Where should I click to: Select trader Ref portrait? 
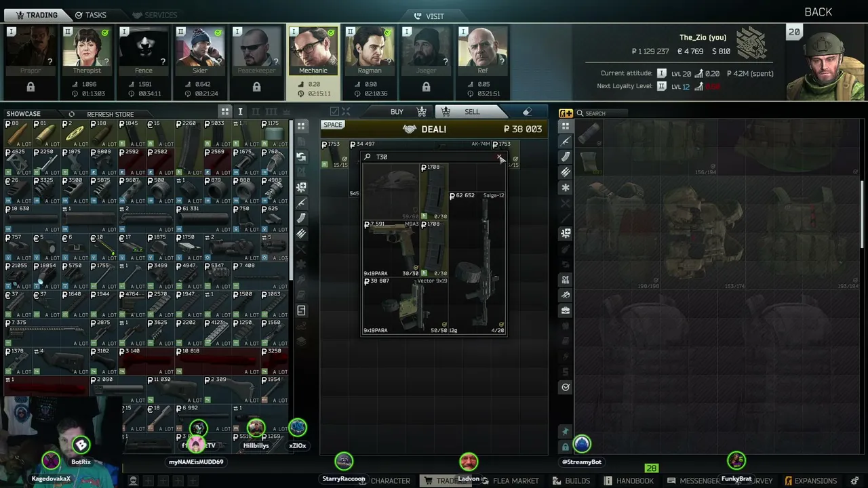[x=483, y=51]
